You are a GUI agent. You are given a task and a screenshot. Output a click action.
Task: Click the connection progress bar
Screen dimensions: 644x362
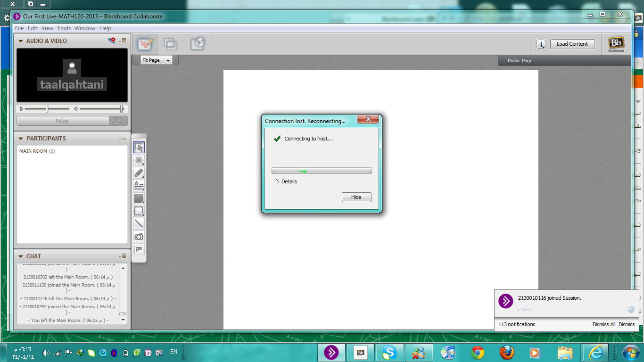[x=322, y=171]
